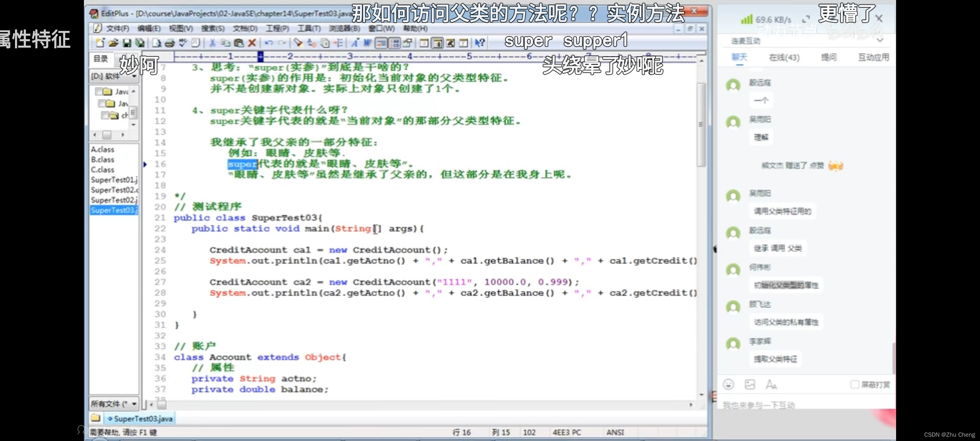Click the column ruler above the editor
The height and width of the screenshot is (441, 980).
pos(435,57)
